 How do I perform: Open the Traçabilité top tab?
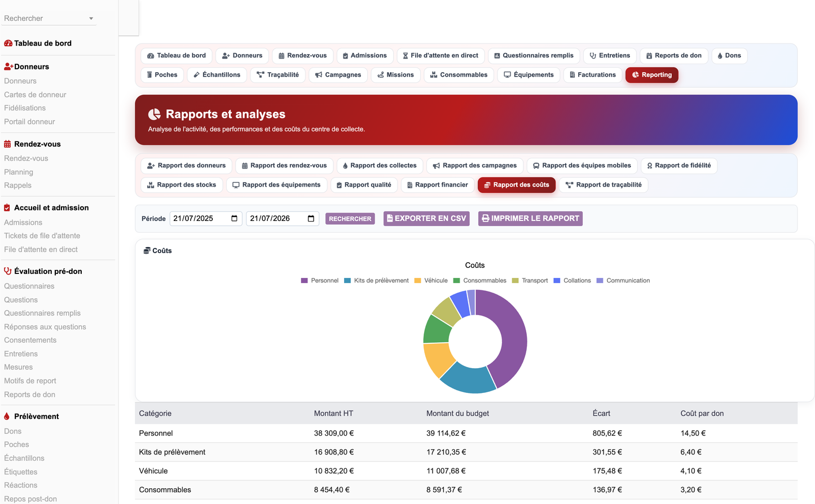pos(278,75)
